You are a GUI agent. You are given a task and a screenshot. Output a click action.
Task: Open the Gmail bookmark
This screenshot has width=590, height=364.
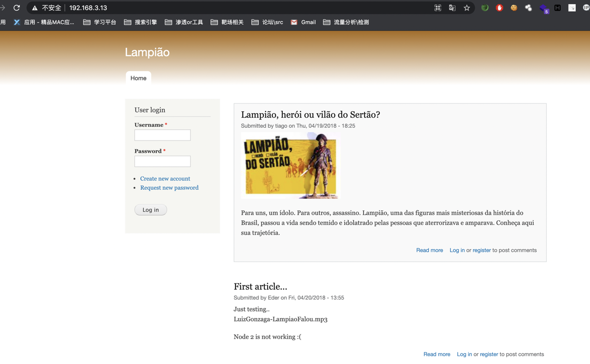click(303, 22)
